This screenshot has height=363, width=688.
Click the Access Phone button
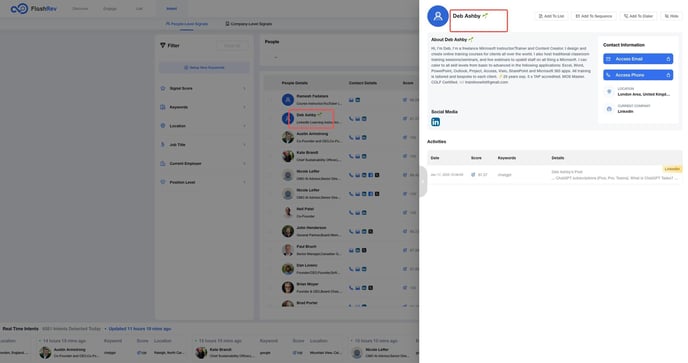pos(638,75)
